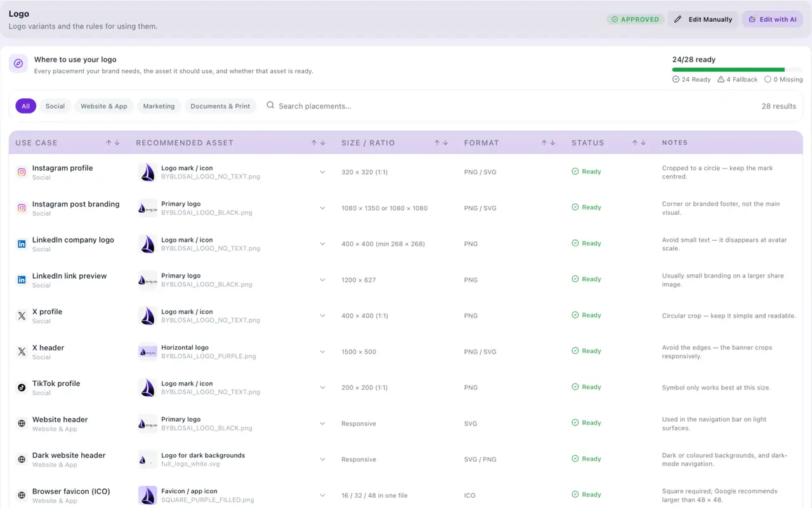Expand asset dropdown for Dark website header
This screenshot has height=508, width=812.
point(322,459)
